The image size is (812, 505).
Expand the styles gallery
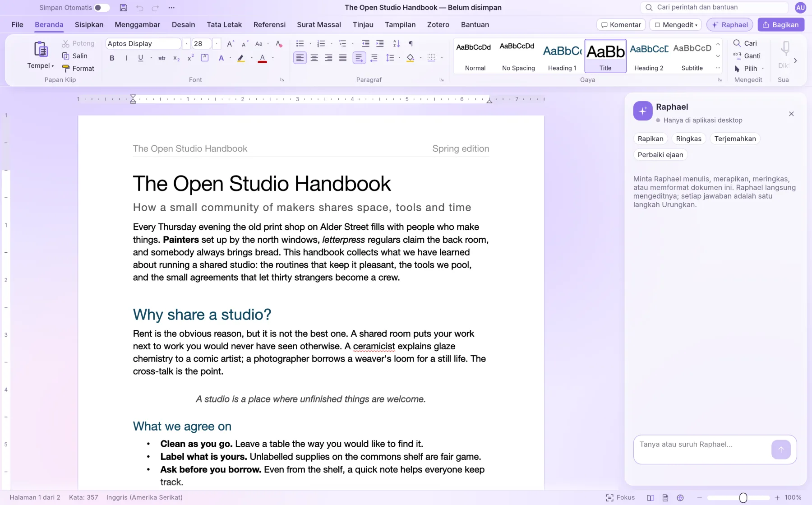[718, 68]
